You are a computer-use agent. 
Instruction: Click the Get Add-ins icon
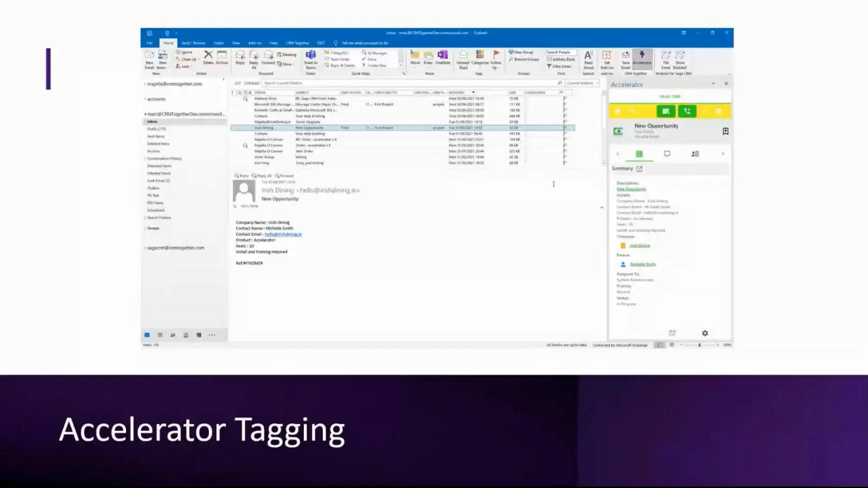(x=607, y=59)
